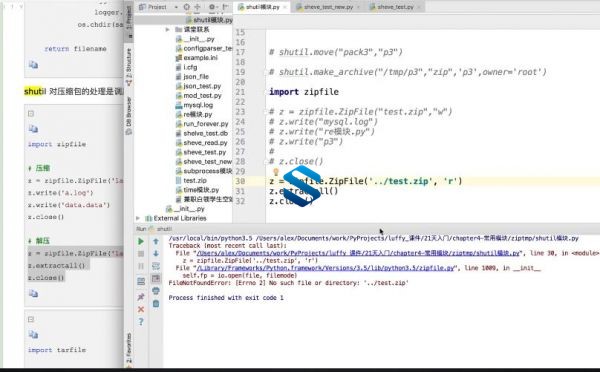This screenshot has height=372, width=600.
Task: Select shelve_test.db in project tree
Action: pos(202,133)
